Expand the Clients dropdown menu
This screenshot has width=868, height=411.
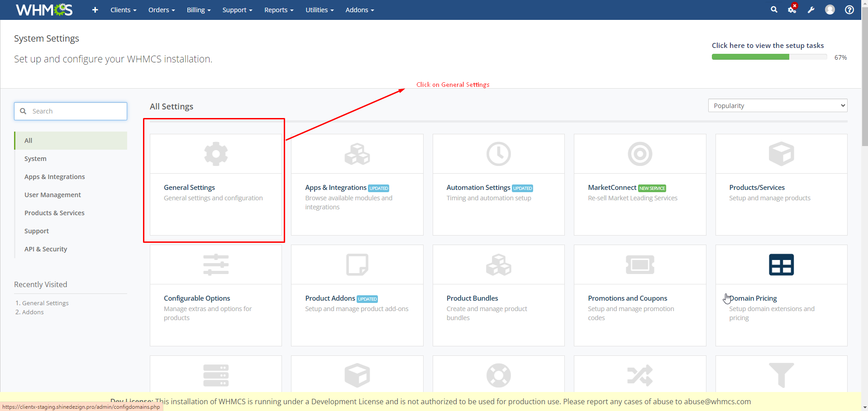click(x=123, y=10)
